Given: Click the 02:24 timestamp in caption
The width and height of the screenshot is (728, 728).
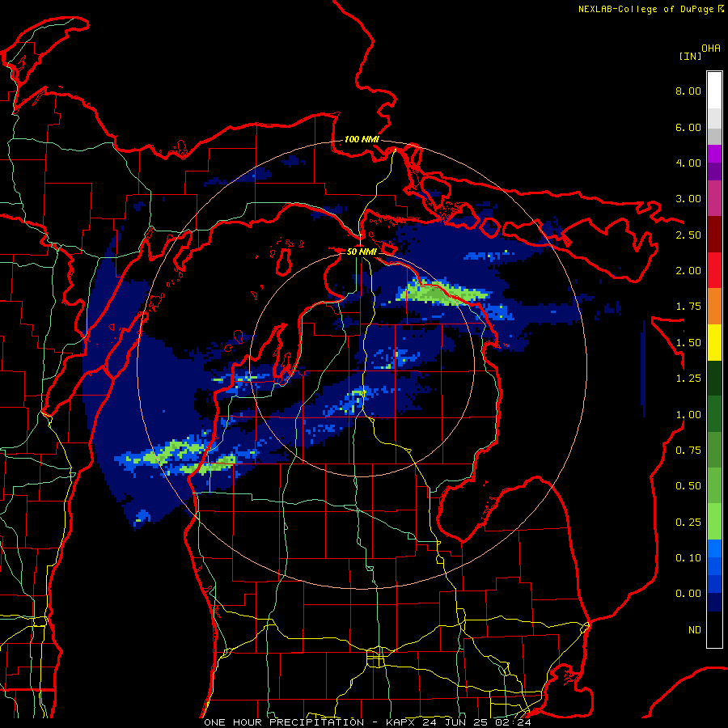Looking at the screenshot, I should [513, 722].
